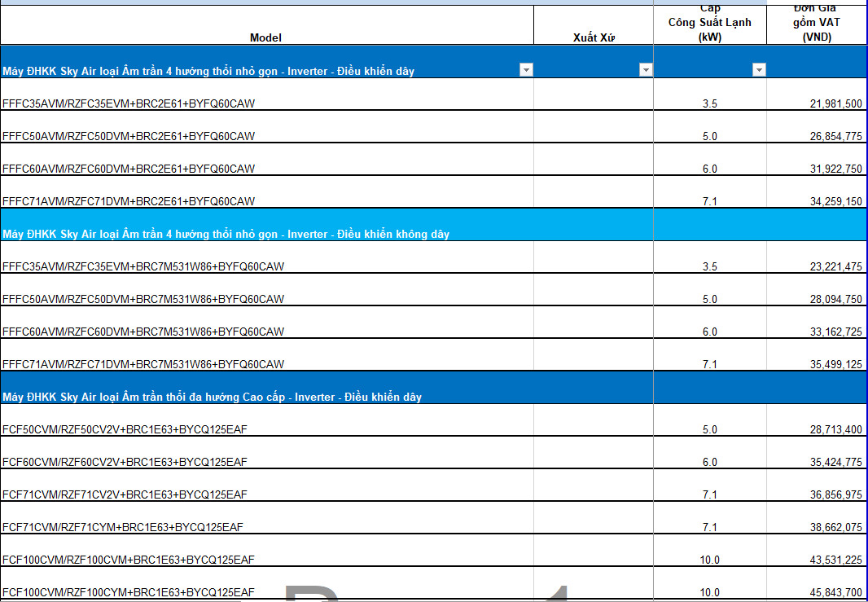
Task: Select the price cell 28,713,400
Action: (x=836, y=430)
